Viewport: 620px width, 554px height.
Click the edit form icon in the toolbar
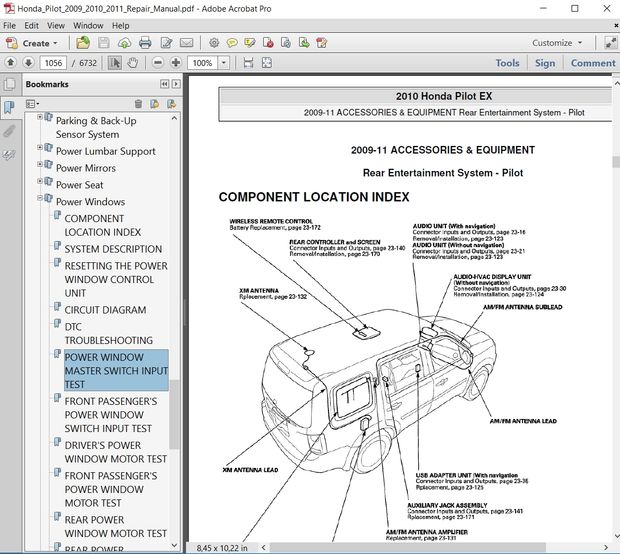(x=321, y=43)
